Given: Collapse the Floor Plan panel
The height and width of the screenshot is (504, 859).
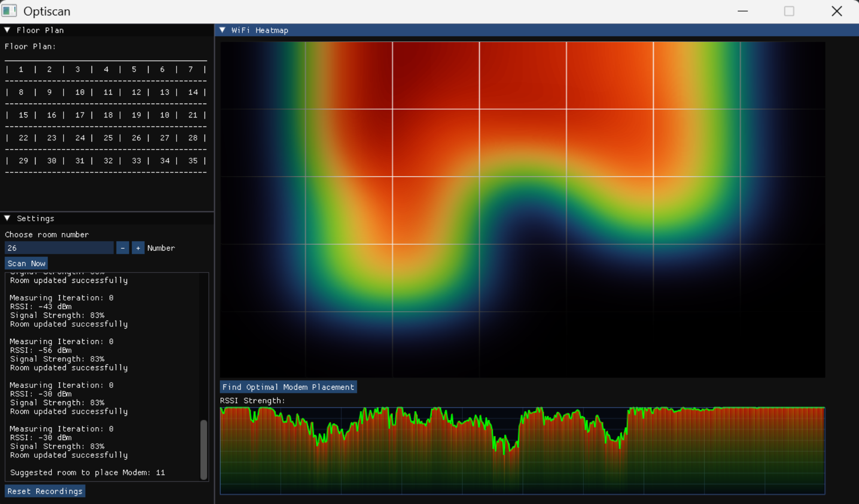Looking at the screenshot, I should point(7,30).
